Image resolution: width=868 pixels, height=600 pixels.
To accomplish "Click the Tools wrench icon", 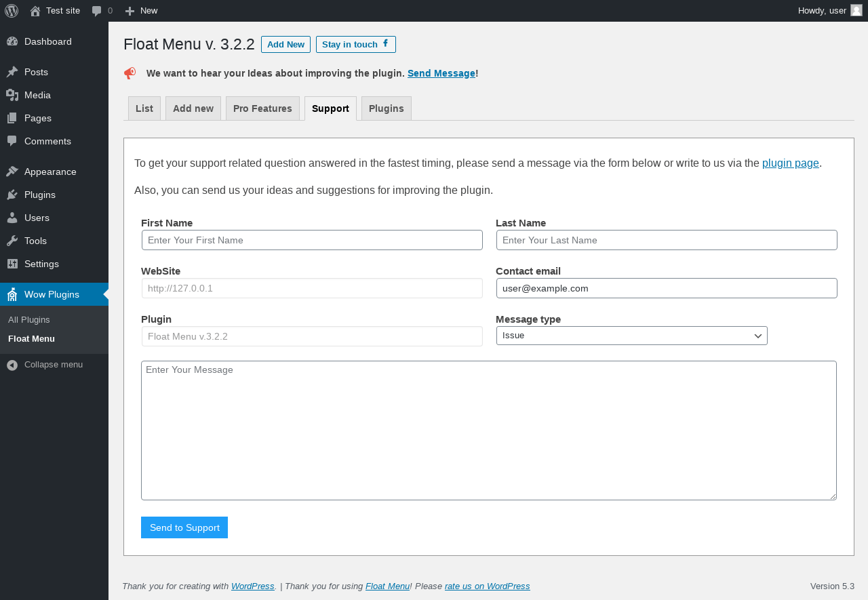I will [12, 241].
